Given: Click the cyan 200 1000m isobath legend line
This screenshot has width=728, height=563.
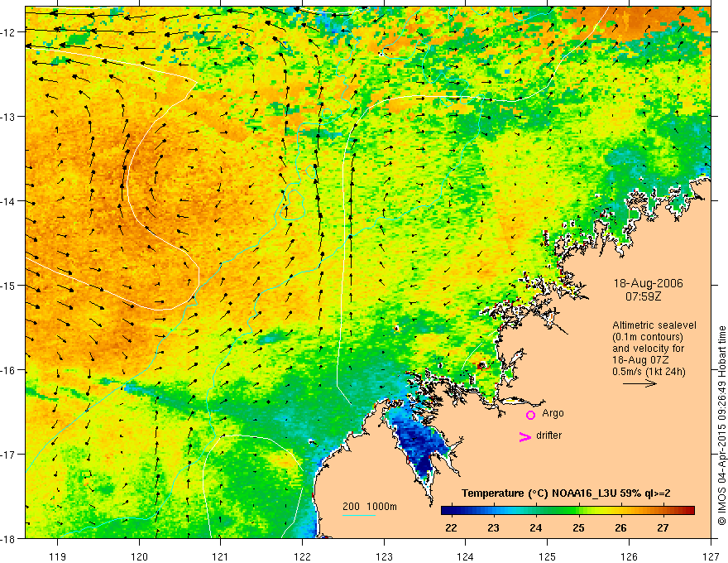Looking at the screenshot, I should click(x=359, y=515).
